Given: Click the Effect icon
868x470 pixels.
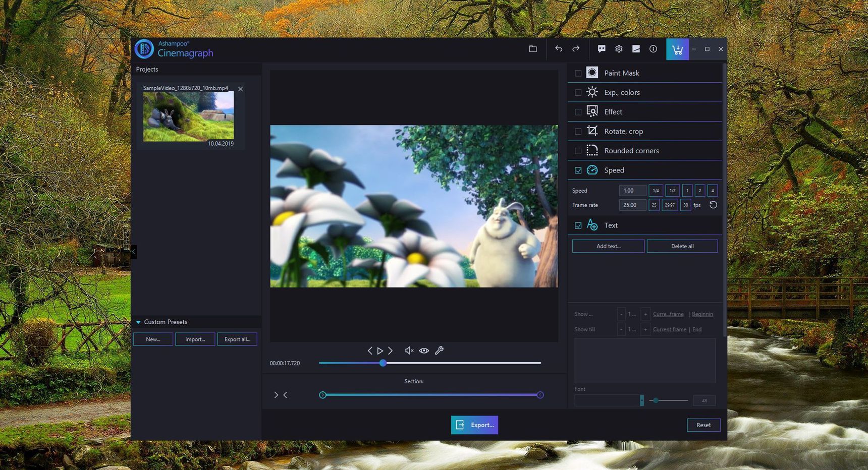Looking at the screenshot, I should [592, 111].
